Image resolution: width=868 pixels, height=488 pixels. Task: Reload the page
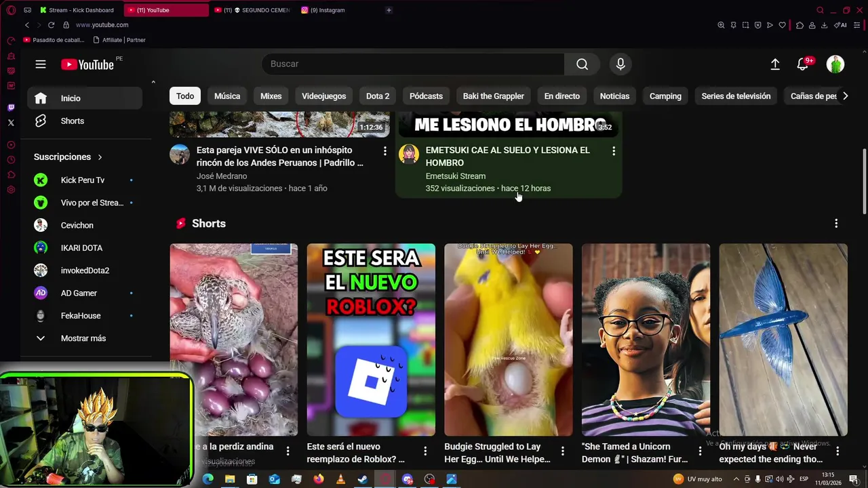(51, 25)
